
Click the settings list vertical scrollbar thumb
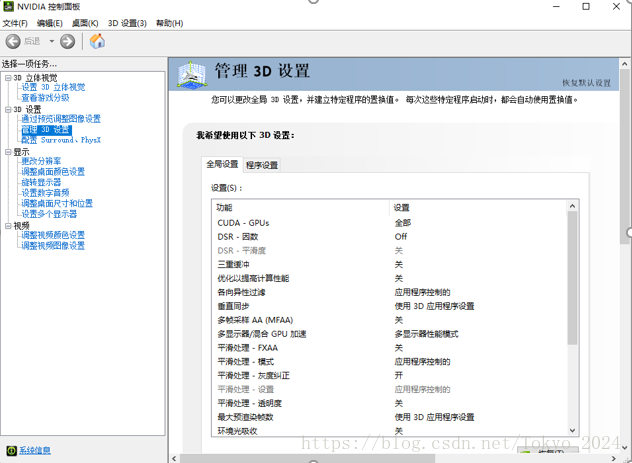572,278
